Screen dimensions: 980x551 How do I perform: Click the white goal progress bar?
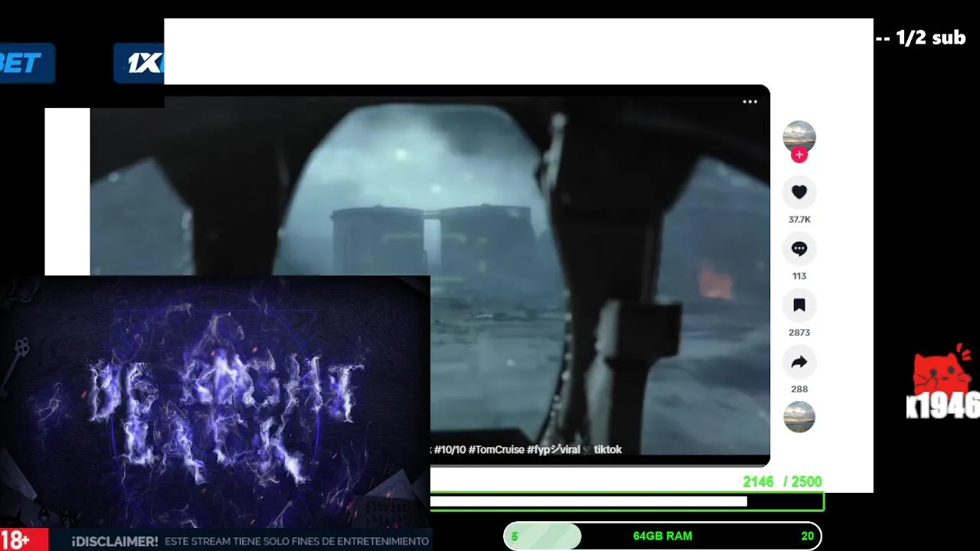[589, 501]
